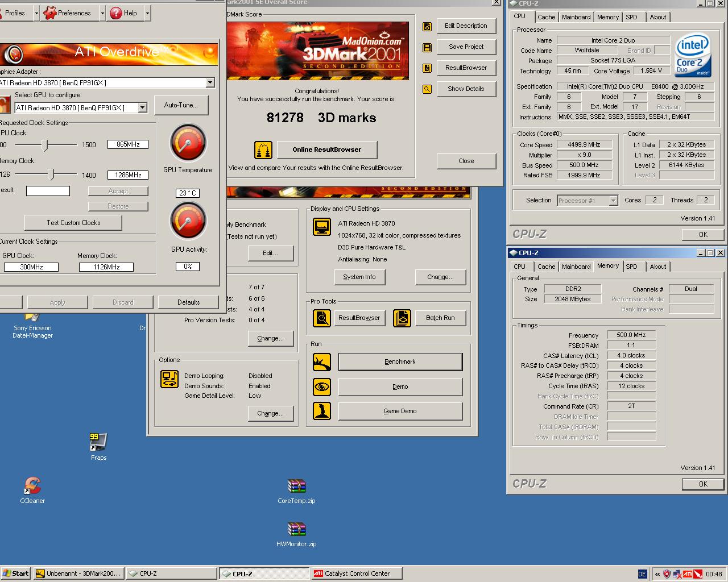This screenshot has width=728, height=582.
Task: Open the Preferences dropdown arrow
Action: (x=102, y=13)
